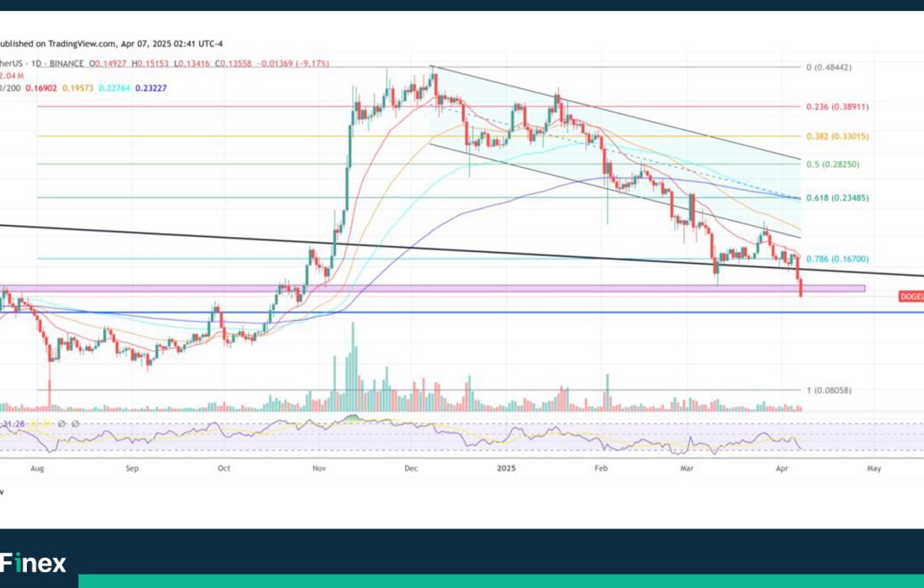Click the 0 (0.48442) top Fibonacci label
Screen dimensions: 924x588
[x=833, y=67]
